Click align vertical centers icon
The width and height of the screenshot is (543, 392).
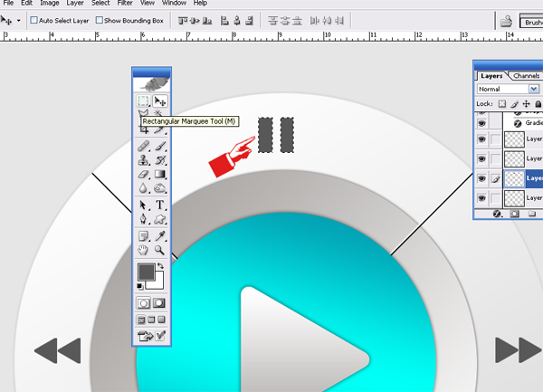click(195, 21)
